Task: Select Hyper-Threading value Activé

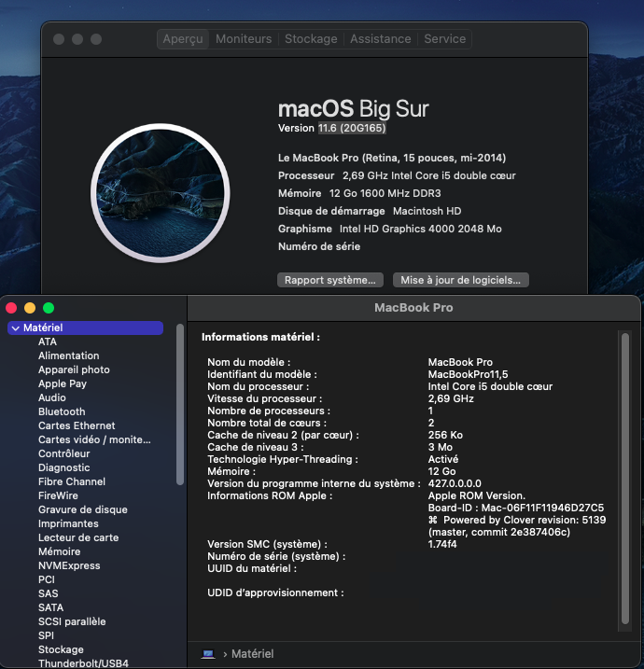Action: (x=443, y=459)
